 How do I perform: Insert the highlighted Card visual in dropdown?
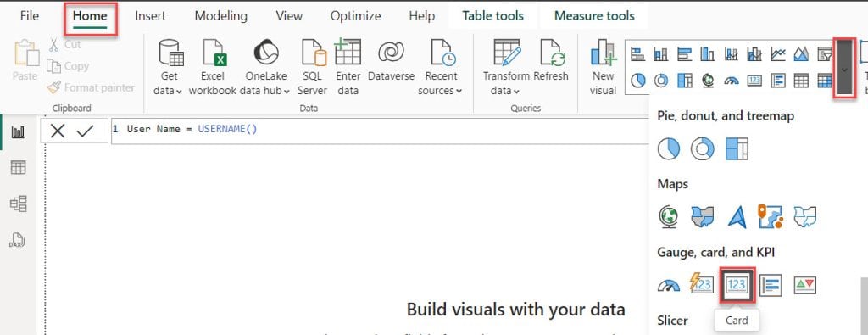[737, 285]
